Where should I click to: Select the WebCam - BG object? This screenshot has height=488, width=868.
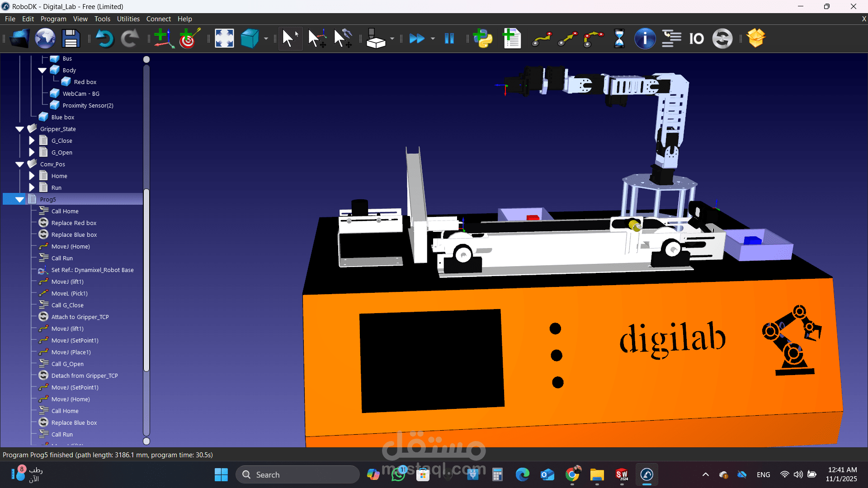(81, 94)
